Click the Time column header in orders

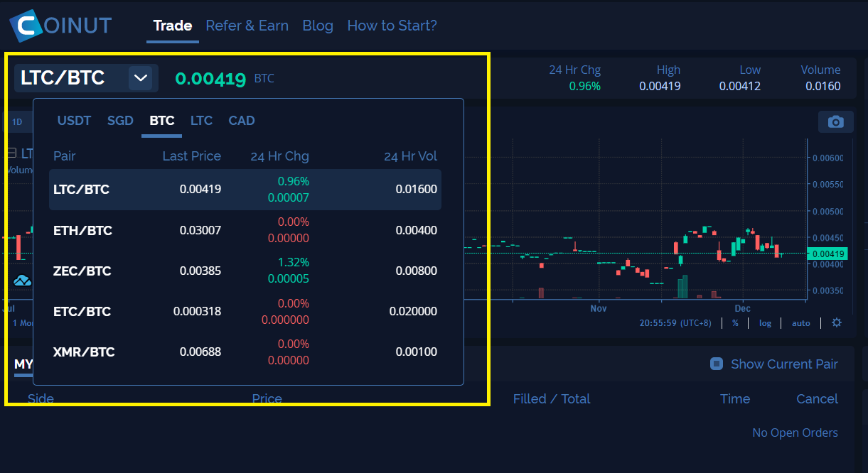pyautogui.click(x=735, y=399)
